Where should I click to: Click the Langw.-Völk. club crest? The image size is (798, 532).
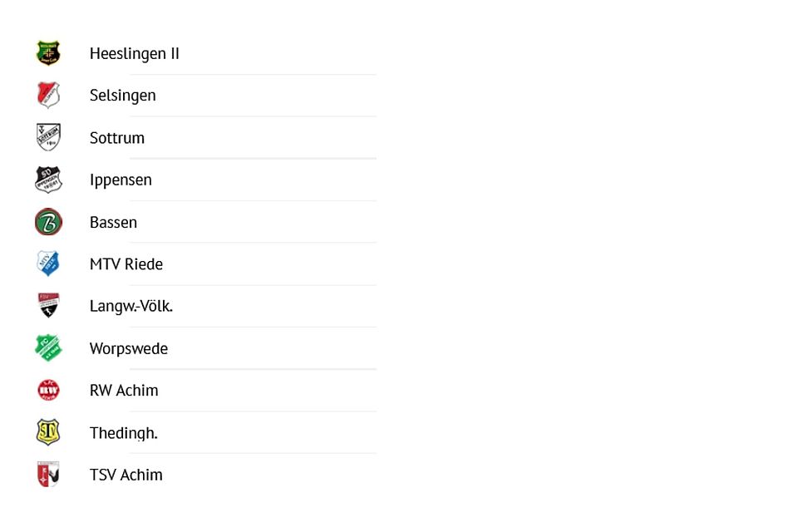click(48, 306)
